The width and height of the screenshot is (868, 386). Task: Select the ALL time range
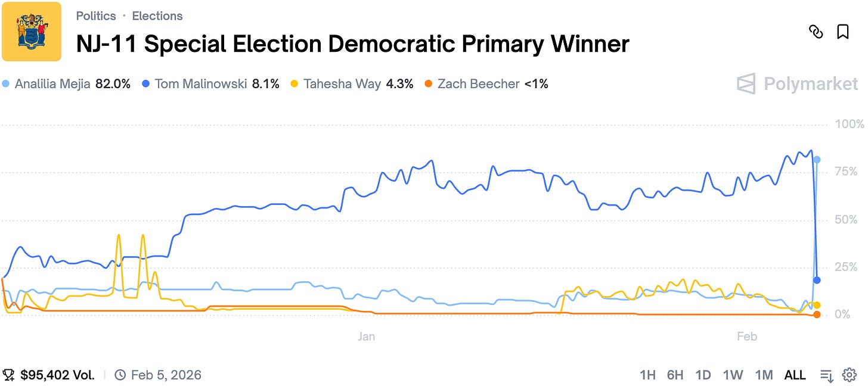[x=795, y=375]
